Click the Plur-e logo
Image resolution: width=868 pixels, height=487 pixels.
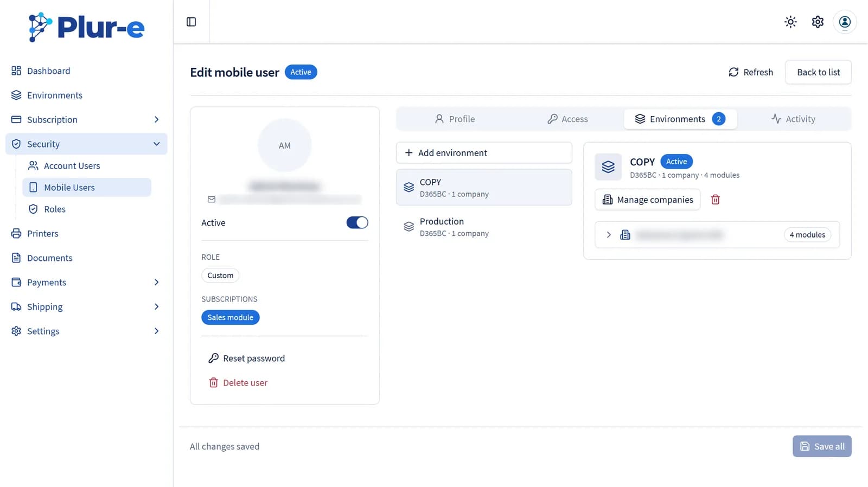pos(86,27)
